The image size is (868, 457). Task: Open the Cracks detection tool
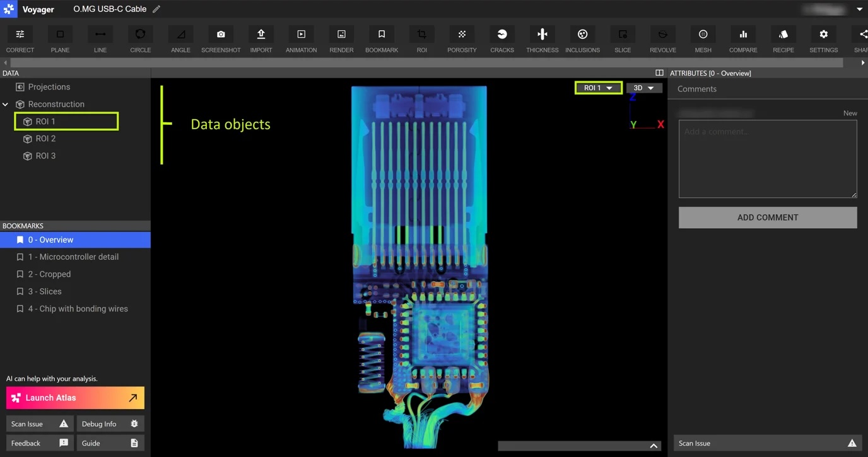[502, 40]
